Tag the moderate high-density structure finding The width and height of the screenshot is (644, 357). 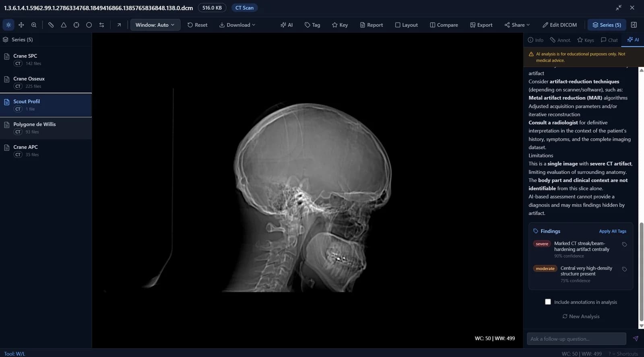[624, 269]
